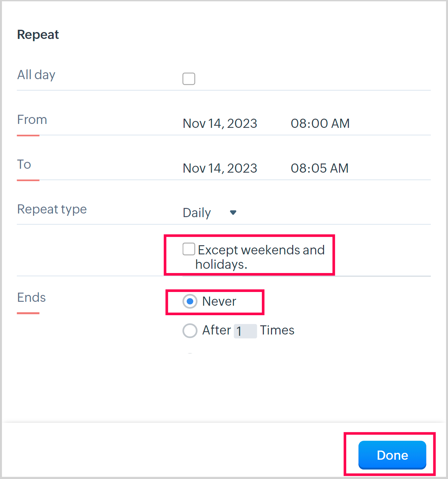
Task: Open the To date picker field
Action: pyautogui.click(x=220, y=168)
